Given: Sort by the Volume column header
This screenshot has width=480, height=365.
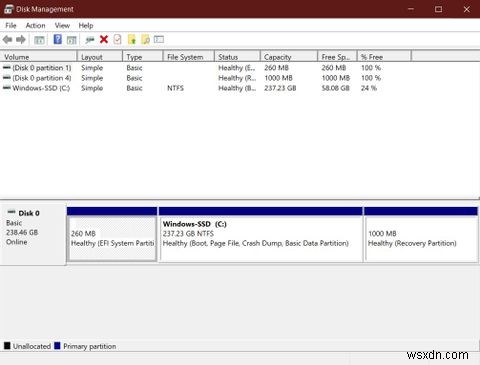Looking at the screenshot, I should click(38, 57).
